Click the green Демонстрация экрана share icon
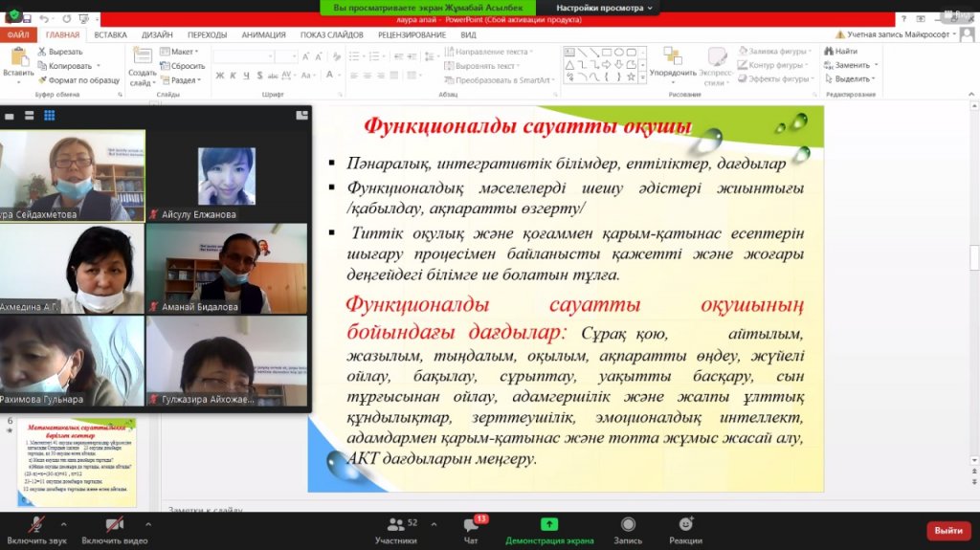 click(548, 524)
